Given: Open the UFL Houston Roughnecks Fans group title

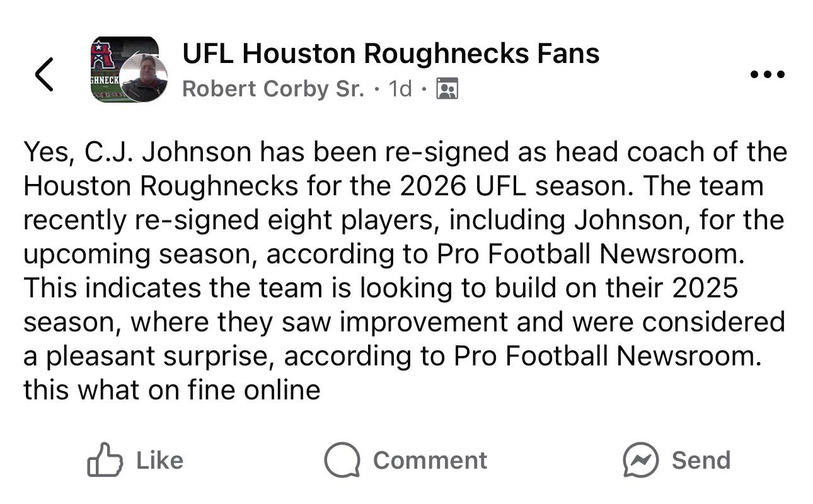Looking at the screenshot, I should [391, 54].
